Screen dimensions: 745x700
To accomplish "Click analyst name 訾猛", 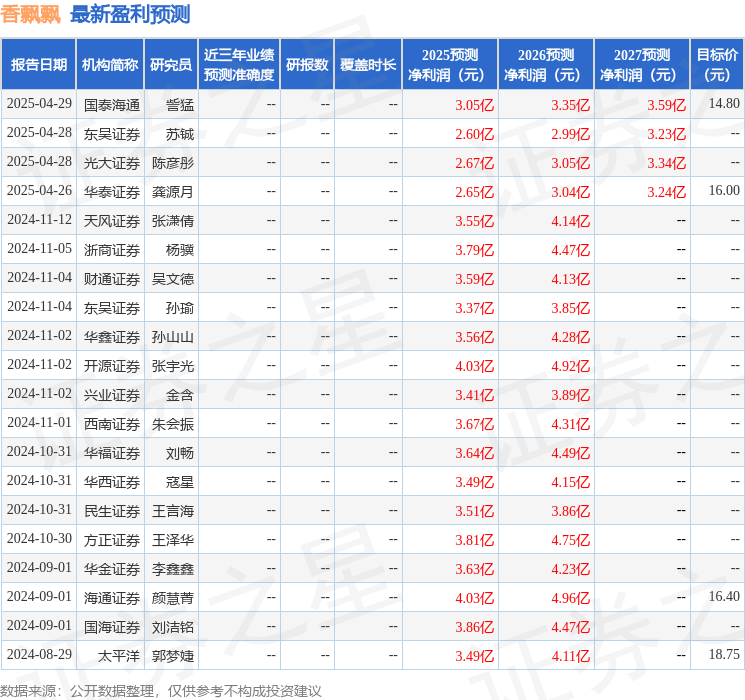I will coord(180,105).
